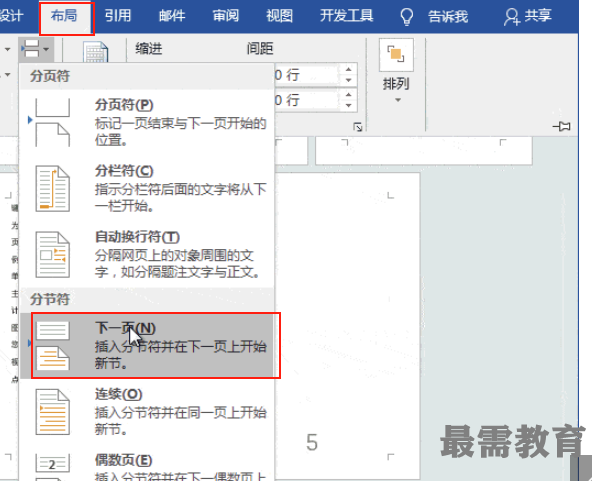The height and width of the screenshot is (481, 592).
Task: Click the continuous section break icon
Action: [52, 412]
